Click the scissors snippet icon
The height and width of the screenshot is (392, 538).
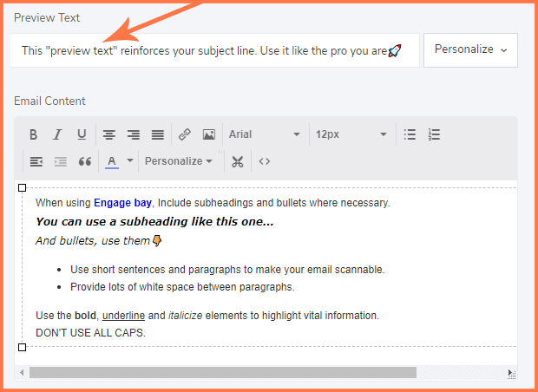click(237, 161)
